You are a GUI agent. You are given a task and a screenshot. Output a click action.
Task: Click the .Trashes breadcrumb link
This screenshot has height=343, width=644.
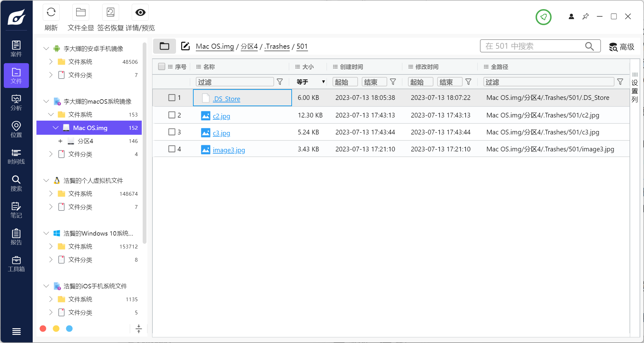pyautogui.click(x=277, y=46)
